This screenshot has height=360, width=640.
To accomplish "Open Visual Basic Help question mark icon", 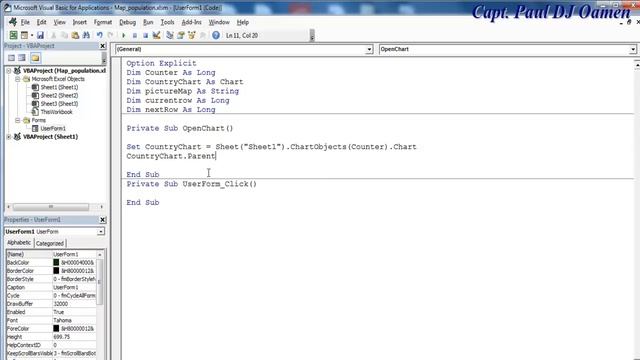I will (x=216, y=36).
